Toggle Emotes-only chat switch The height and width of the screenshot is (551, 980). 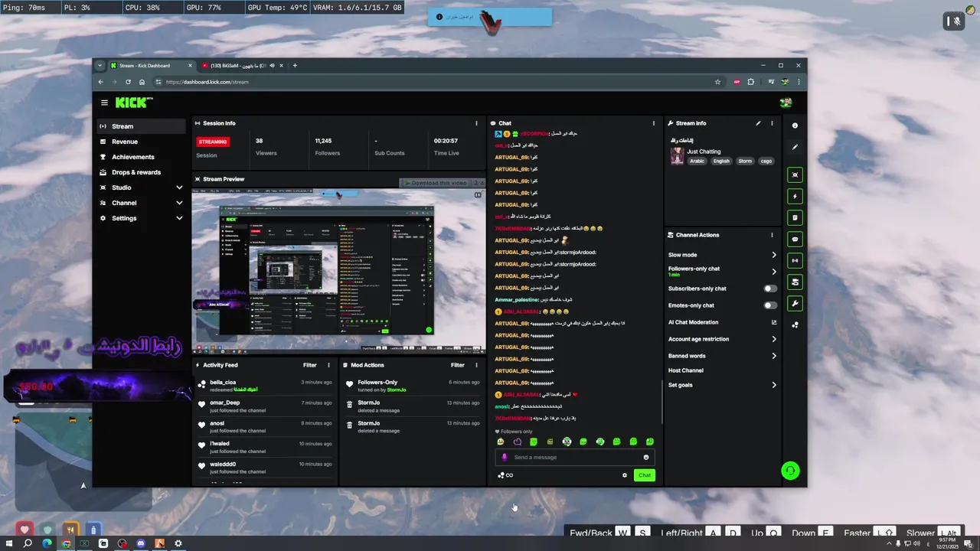(770, 305)
